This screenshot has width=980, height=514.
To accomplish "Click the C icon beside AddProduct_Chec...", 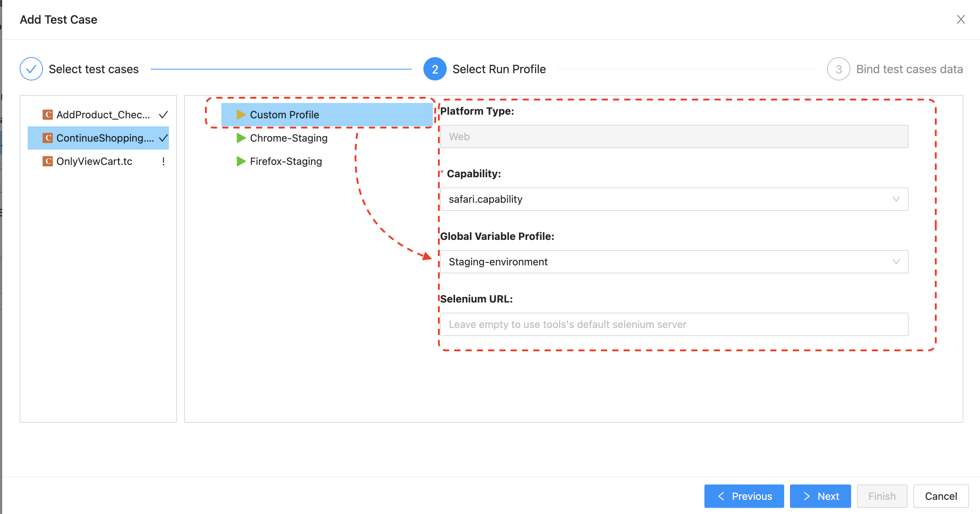I will 48,115.
